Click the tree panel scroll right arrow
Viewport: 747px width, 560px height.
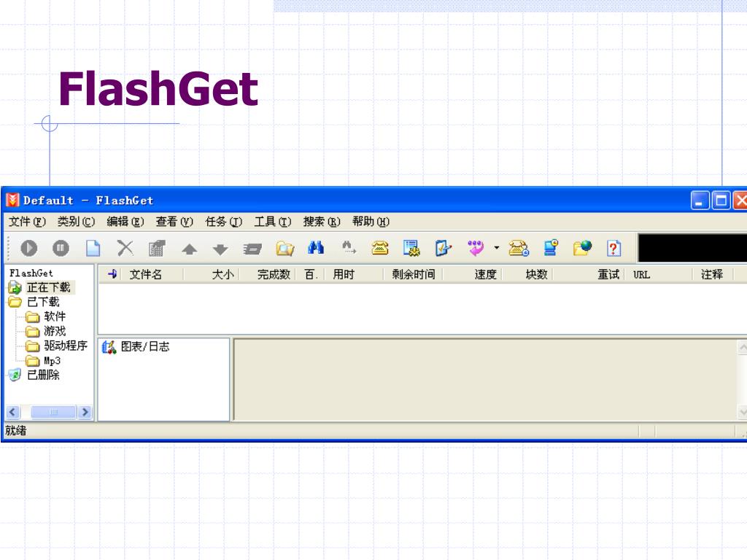pyautogui.click(x=85, y=412)
